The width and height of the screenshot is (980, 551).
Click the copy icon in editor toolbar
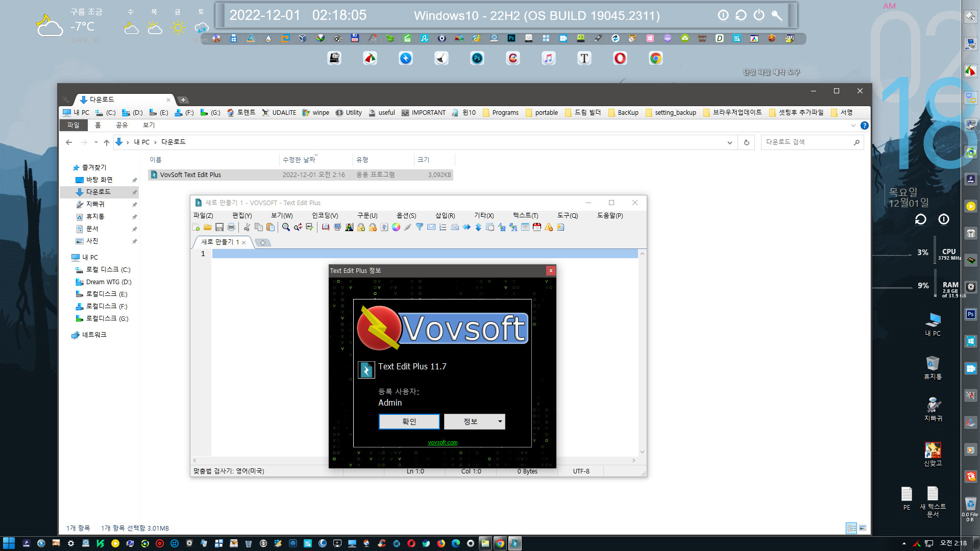point(259,228)
